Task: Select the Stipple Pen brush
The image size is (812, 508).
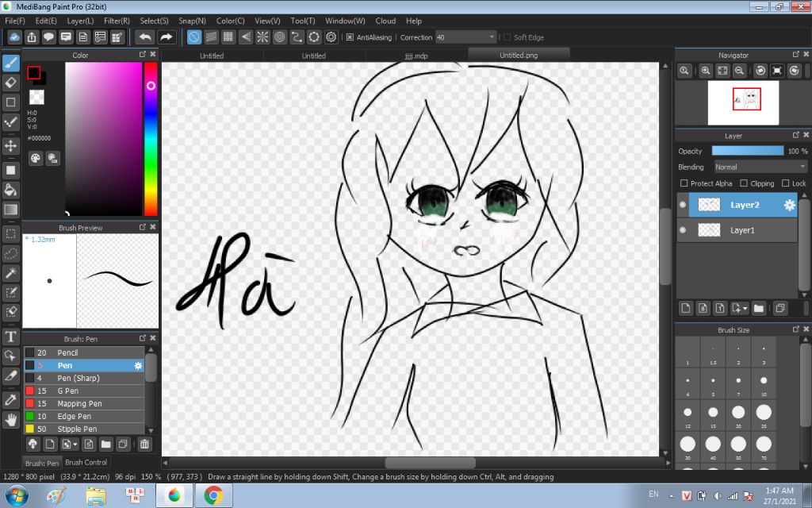Action: 84,429
